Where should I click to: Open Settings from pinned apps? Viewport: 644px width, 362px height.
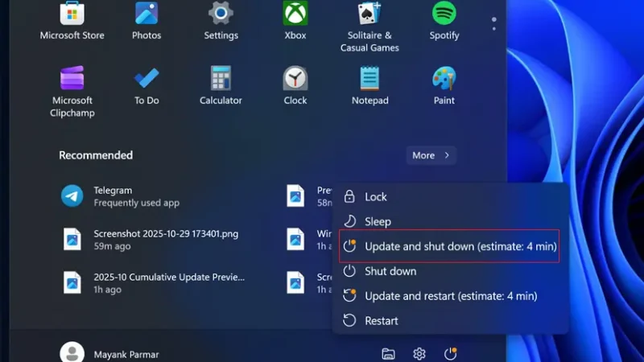click(221, 21)
